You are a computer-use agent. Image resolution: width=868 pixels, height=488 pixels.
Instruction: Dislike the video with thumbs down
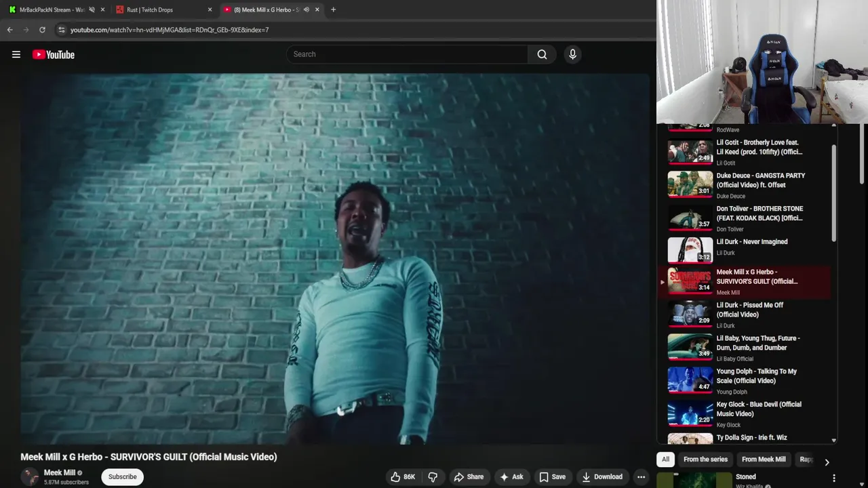[433, 476]
